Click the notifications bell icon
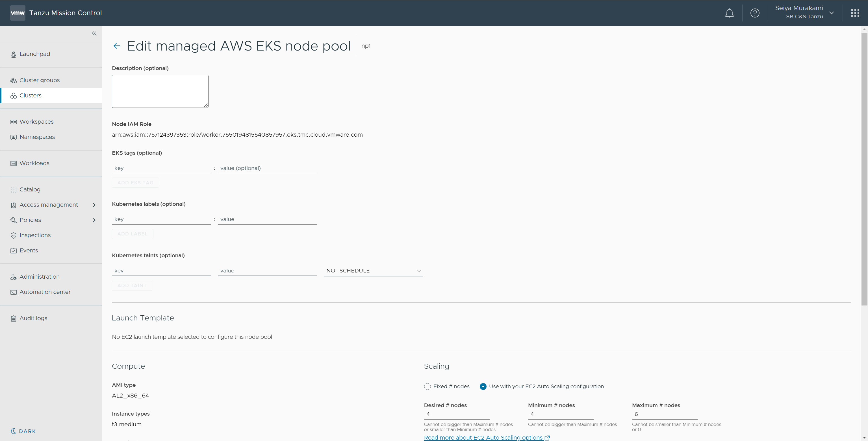 coord(729,13)
